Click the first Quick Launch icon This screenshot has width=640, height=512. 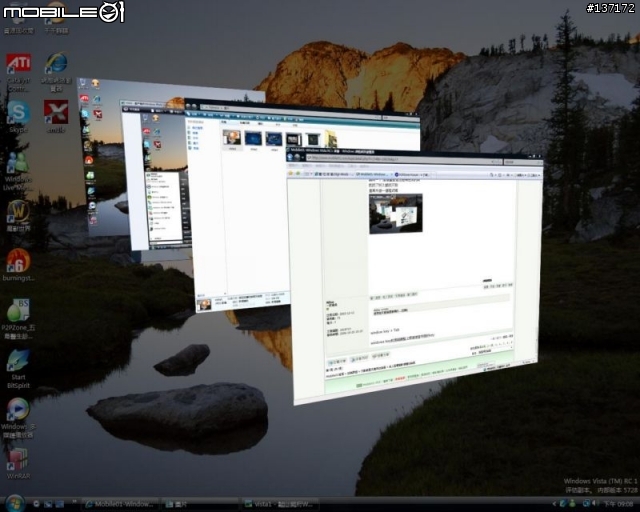[x=36, y=504]
